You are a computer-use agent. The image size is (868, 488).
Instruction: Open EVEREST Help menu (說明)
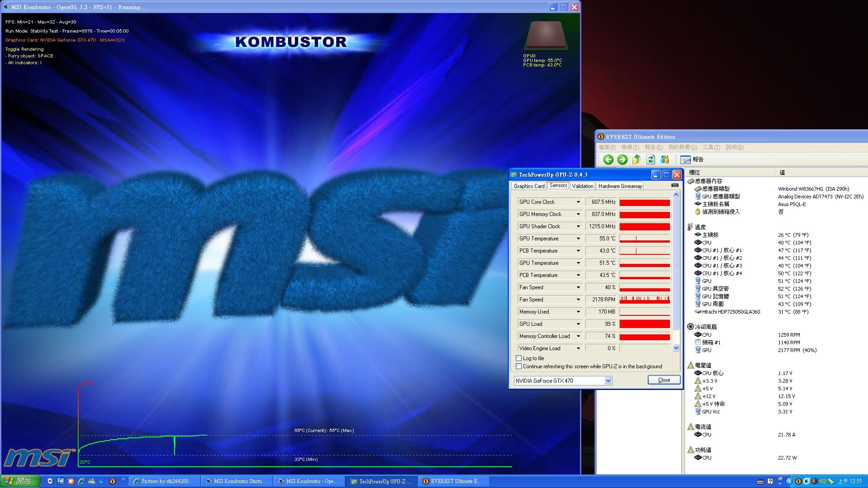click(x=734, y=147)
